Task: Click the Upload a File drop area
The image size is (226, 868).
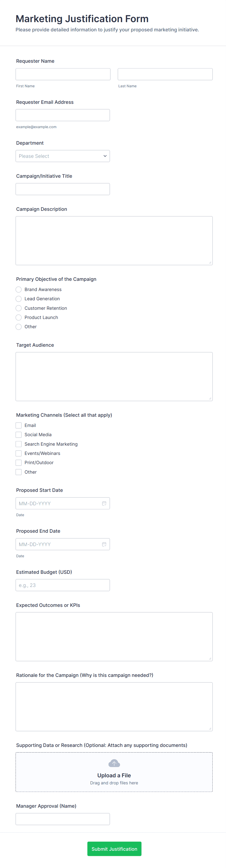Action: point(114,772)
